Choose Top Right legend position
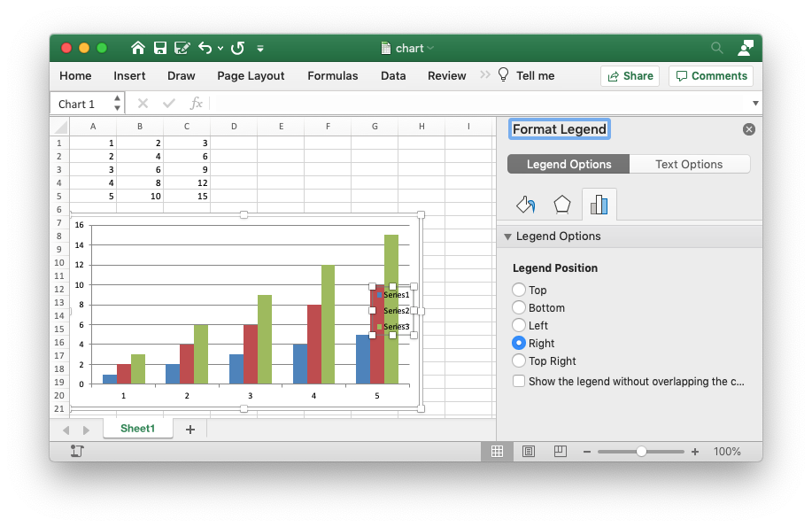 [x=518, y=360]
